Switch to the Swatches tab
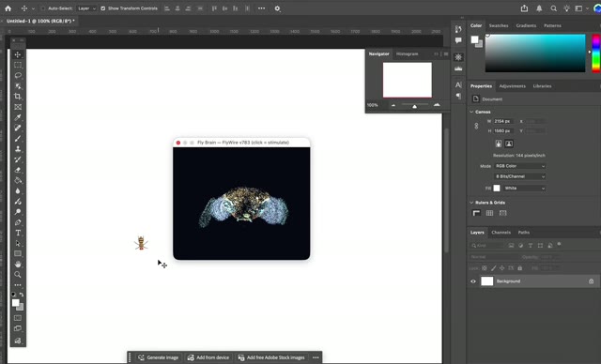 [x=499, y=25]
